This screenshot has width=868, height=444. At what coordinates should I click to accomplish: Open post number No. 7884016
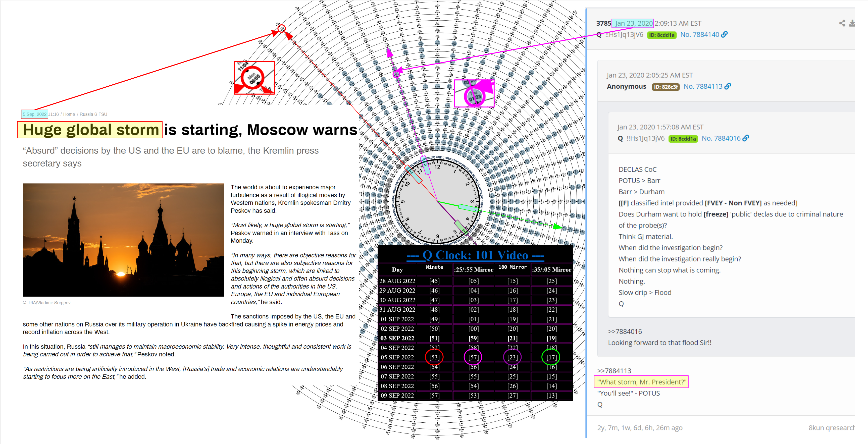click(721, 138)
